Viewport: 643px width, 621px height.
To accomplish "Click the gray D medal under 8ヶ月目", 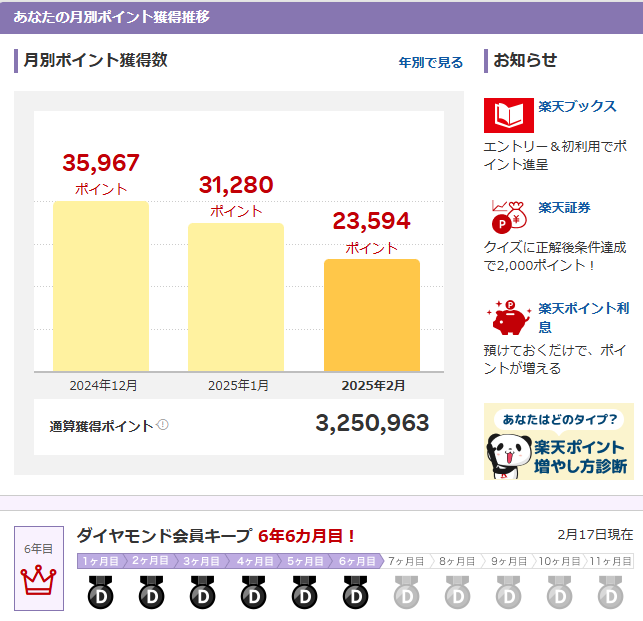I will click(458, 592).
